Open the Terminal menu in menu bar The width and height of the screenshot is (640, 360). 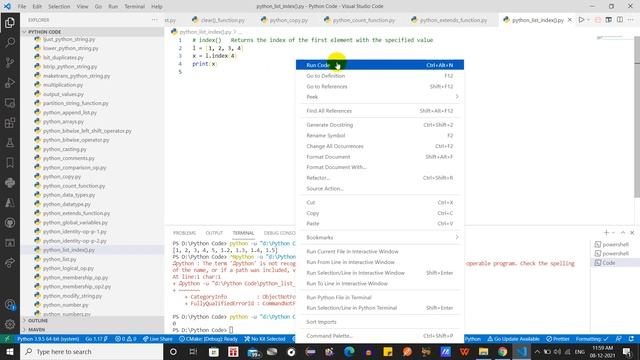(134, 7)
